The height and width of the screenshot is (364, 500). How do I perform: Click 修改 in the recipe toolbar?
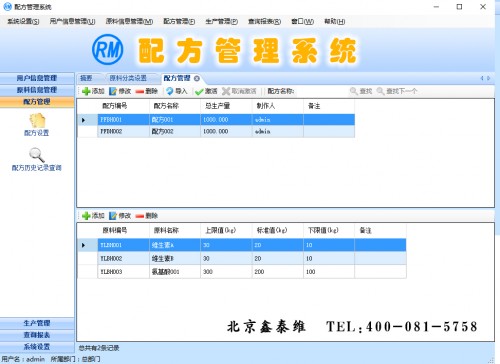click(120, 91)
